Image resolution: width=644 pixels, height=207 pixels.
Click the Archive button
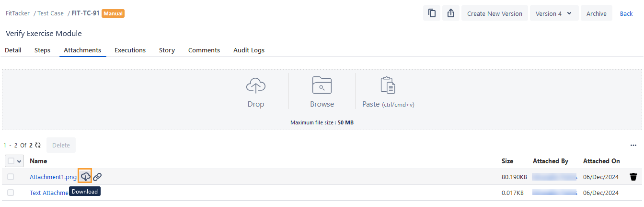point(597,13)
